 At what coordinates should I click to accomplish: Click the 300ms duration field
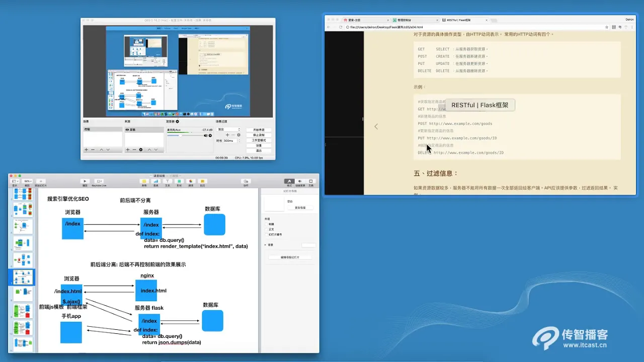point(230,141)
